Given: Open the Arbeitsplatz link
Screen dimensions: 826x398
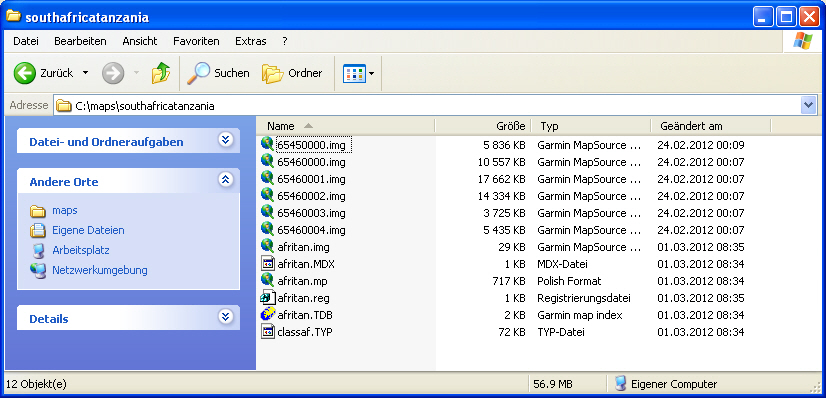Looking at the screenshot, I should (x=81, y=251).
